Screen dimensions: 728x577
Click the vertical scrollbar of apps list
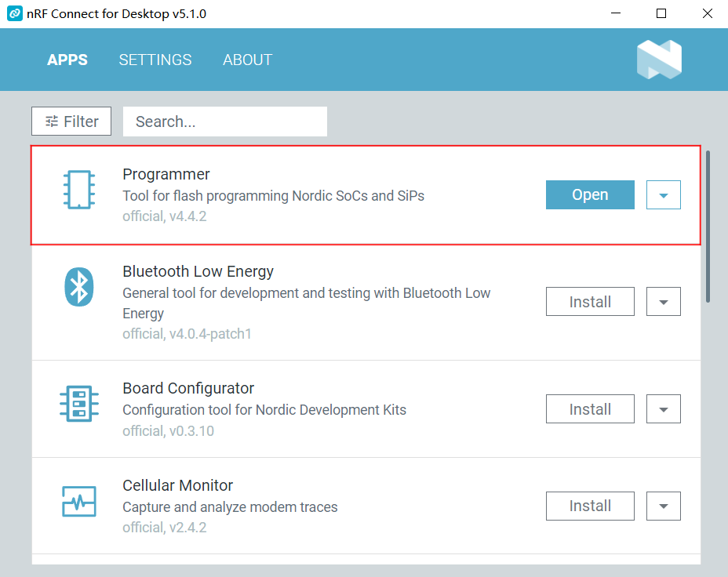coord(708,227)
